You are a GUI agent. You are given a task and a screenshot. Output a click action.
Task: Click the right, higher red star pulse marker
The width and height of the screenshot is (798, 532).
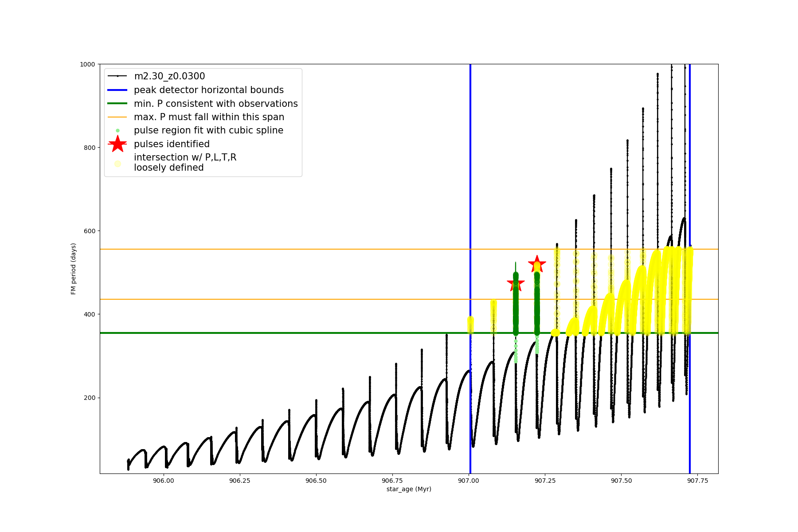(537, 264)
